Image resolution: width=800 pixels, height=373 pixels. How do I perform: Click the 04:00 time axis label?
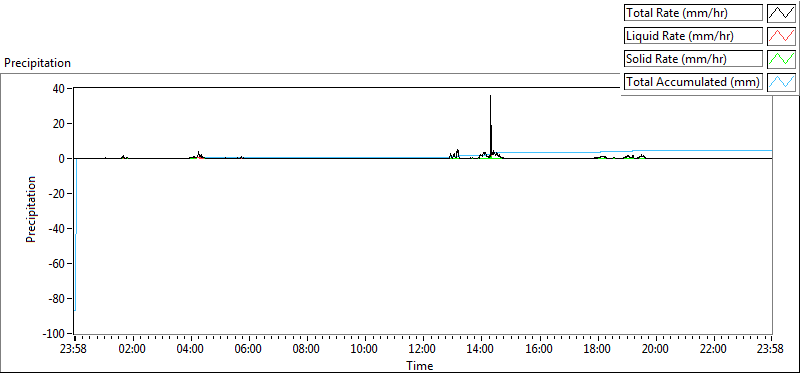pos(191,350)
